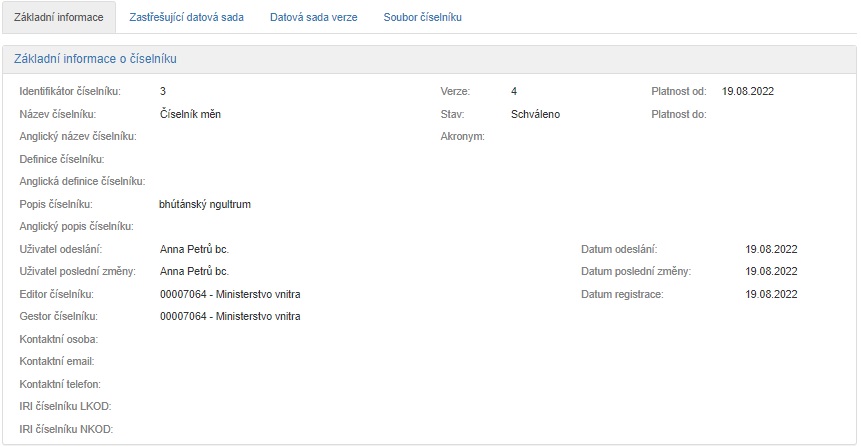Viewport: 861px width, 447px height.
Task: Click Anna Petrů bc. beside Uživatel poslední změny
Action: 194,271
